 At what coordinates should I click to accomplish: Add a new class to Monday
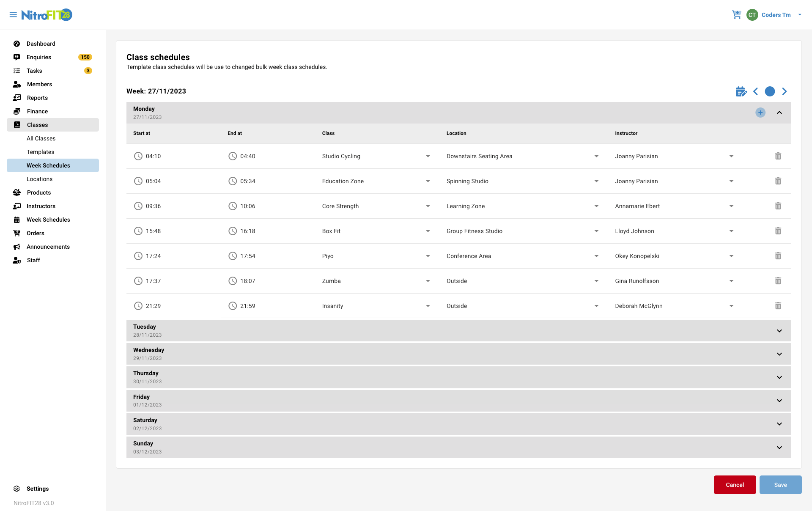pos(760,113)
